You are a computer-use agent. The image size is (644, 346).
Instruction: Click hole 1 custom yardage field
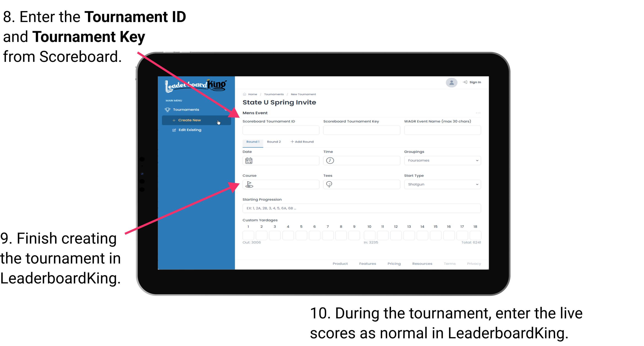click(x=249, y=234)
